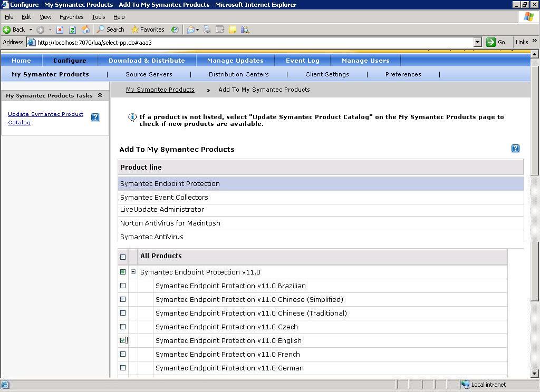
Task: Select Norton AntiVirus for Macintosh product line
Action: (321, 223)
